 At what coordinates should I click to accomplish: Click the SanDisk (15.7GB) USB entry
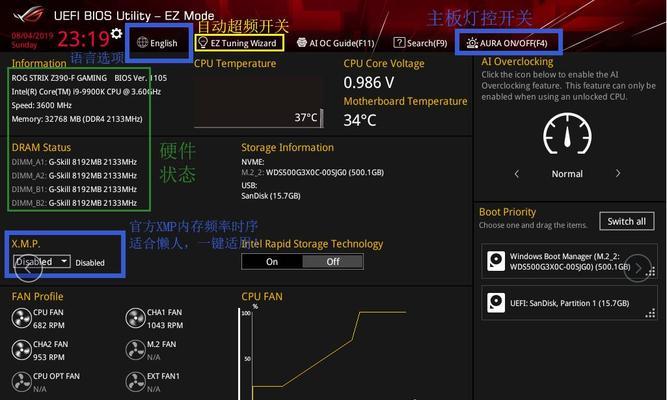tap(271, 196)
